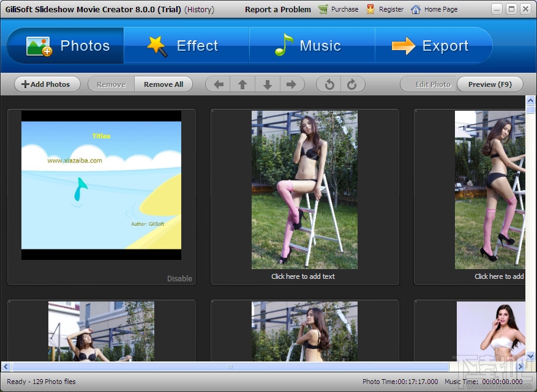
Task: Move the selected photo up in order
Action: coord(242,84)
